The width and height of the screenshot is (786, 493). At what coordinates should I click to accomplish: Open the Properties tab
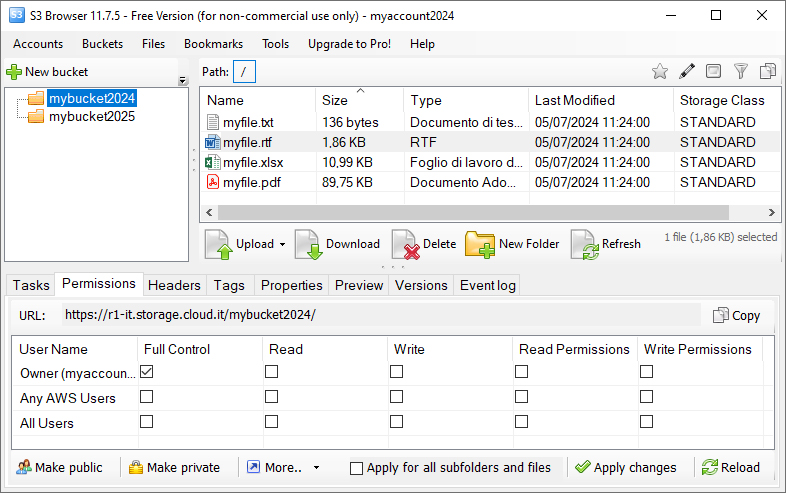click(292, 285)
